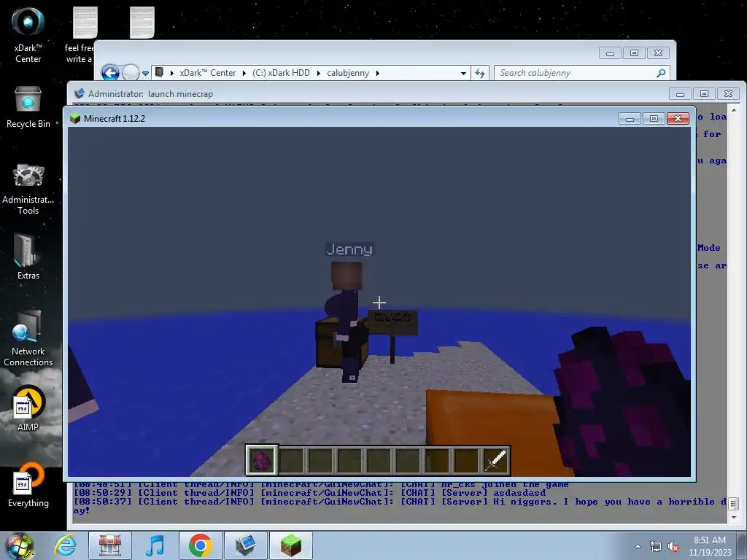Open the Administrative Tools desktop icon

pos(28,189)
